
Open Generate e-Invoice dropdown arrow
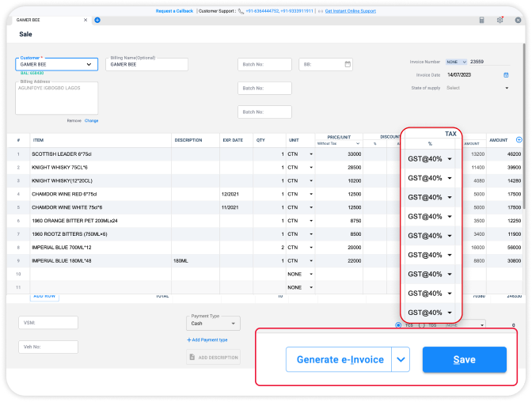click(x=401, y=359)
